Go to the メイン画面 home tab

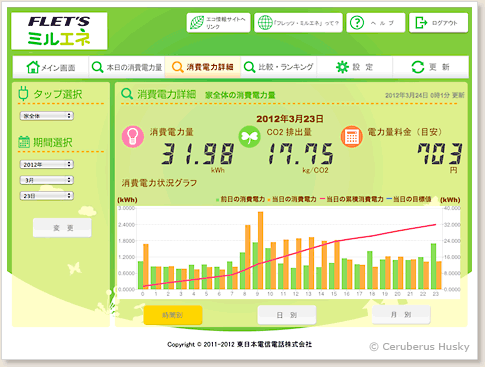[51, 67]
